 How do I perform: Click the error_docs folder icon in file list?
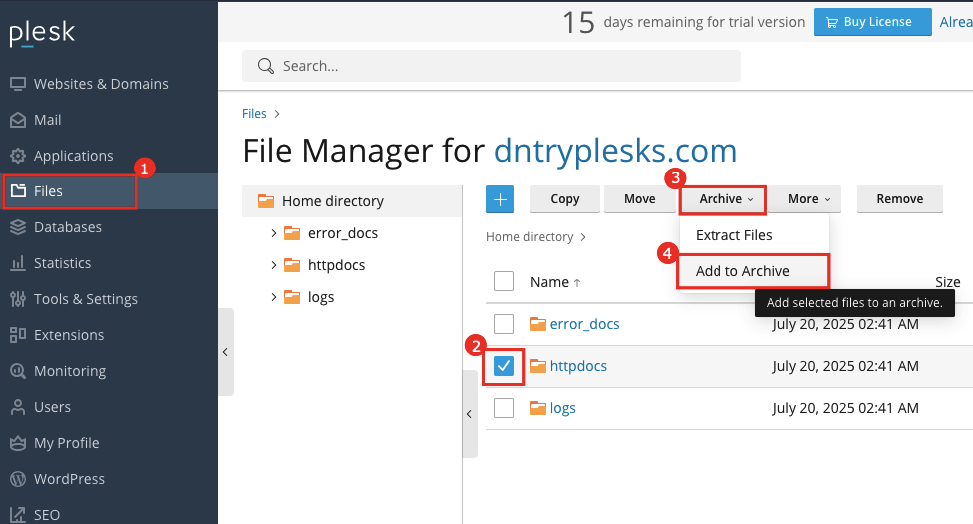[537, 323]
